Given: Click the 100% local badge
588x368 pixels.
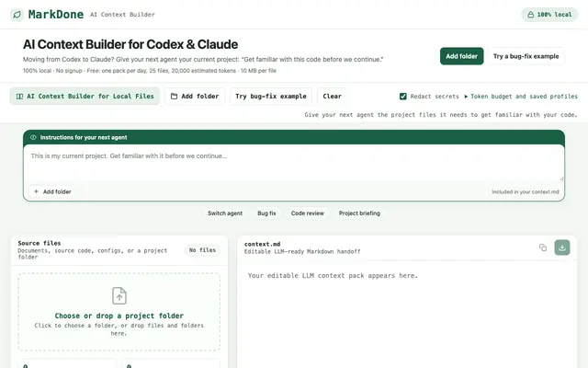Looking at the screenshot, I should [x=549, y=15].
